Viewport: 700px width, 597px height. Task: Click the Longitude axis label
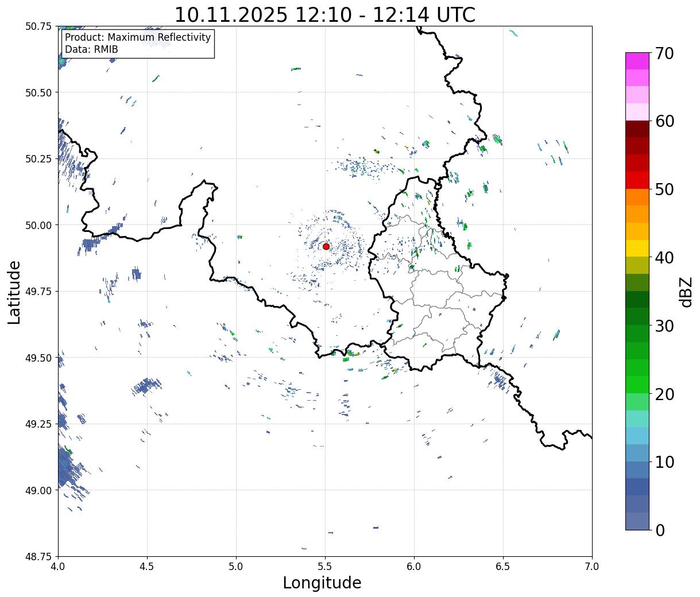pos(322,583)
